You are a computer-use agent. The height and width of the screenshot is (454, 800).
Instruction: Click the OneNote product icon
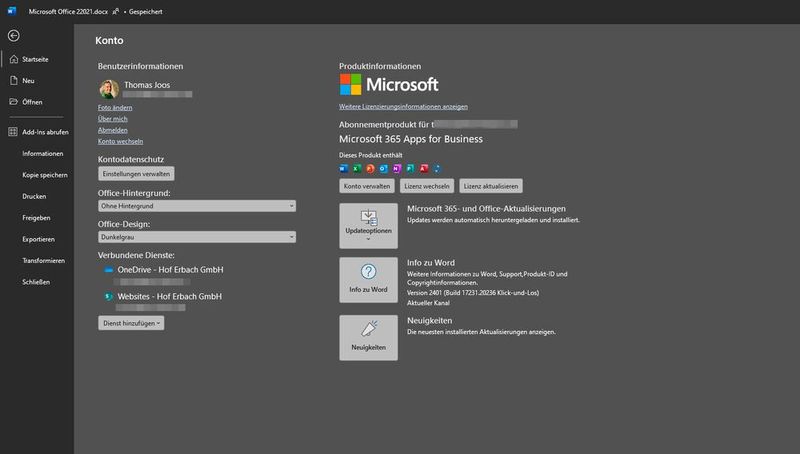(x=397, y=168)
